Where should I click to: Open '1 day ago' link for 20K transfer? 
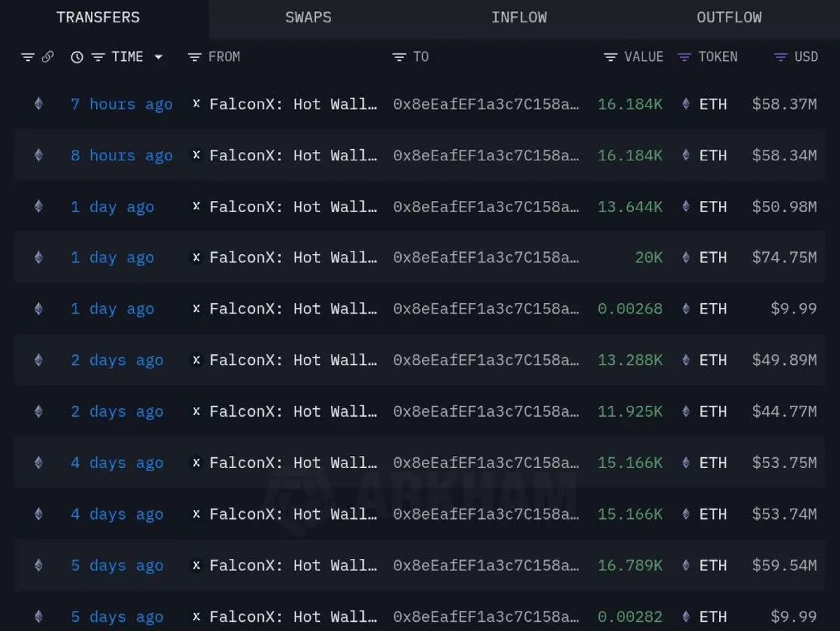pyautogui.click(x=112, y=258)
